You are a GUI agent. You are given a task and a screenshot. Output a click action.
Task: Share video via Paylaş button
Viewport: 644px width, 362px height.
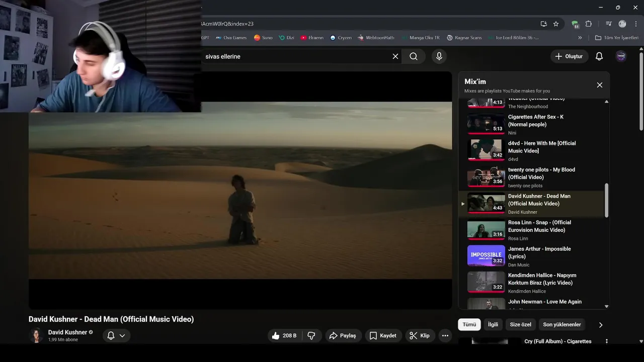pyautogui.click(x=343, y=335)
